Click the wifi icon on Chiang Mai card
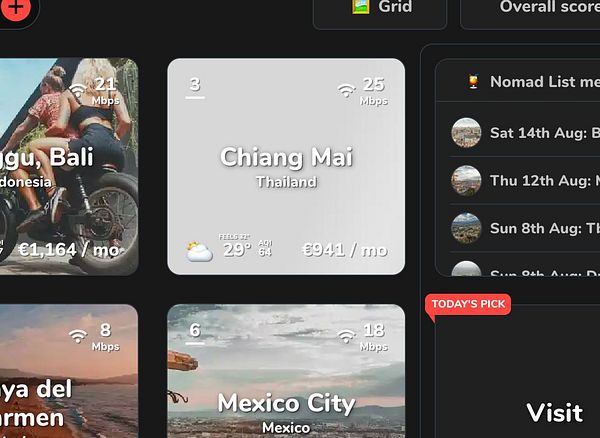Image resolution: width=600 pixels, height=438 pixels. click(346, 90)
